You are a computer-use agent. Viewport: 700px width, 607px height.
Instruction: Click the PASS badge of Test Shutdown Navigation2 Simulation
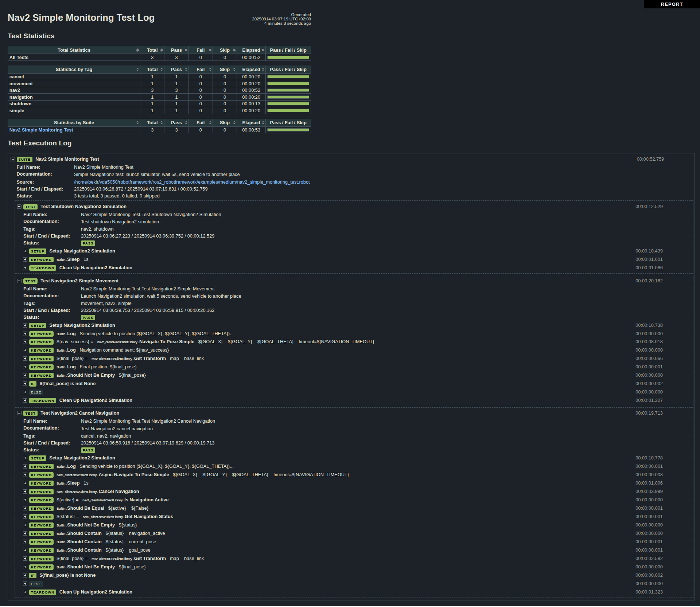coord(87,243)
